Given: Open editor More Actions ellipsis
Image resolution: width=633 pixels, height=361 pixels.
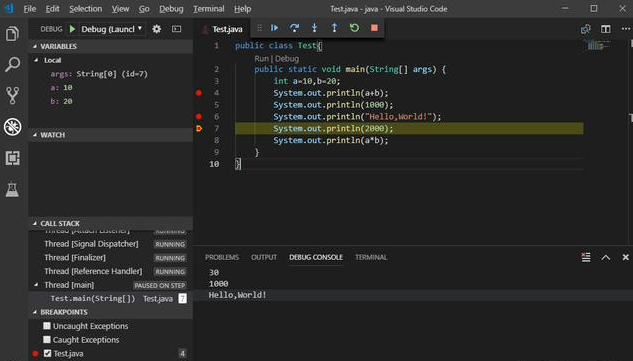Looking at the screenshot, I should pos(626,29).
